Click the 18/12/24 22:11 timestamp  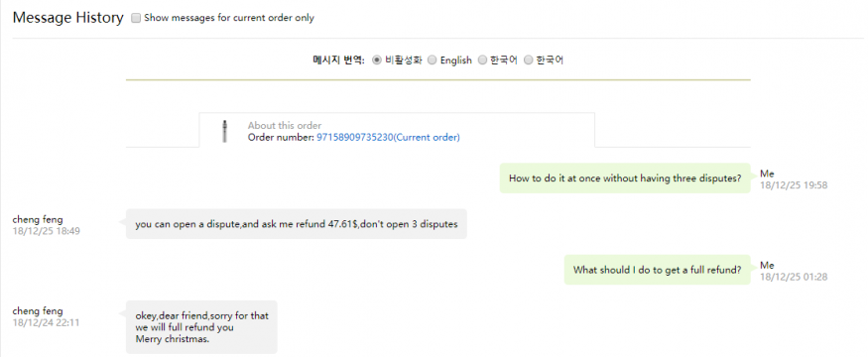point(46,322)
